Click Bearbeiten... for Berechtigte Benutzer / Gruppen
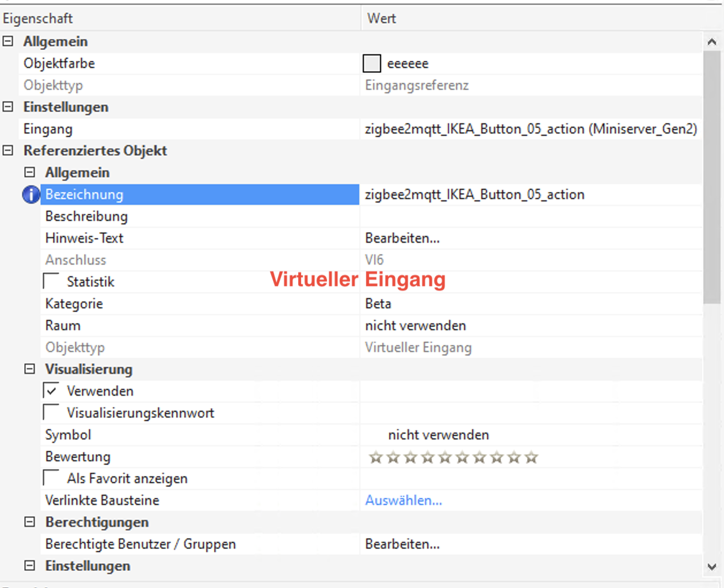Image resolution: width=724 pixels, height=588 pixels. 402,544
